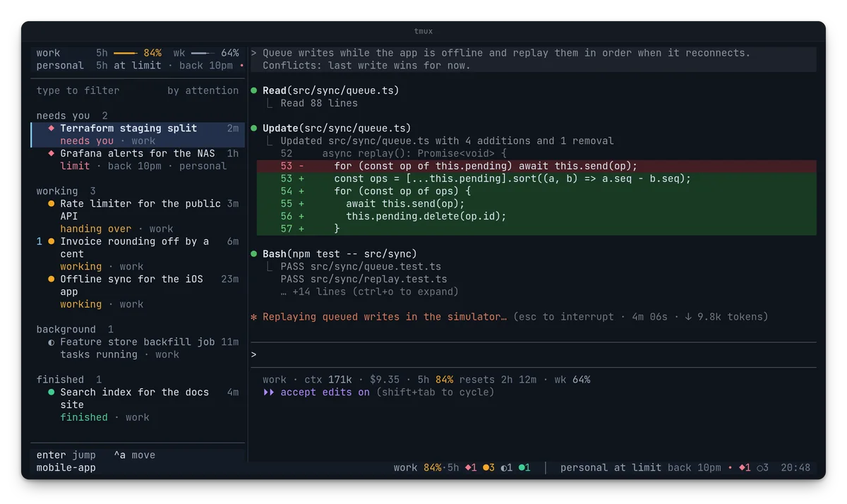Click the red diamond beside Grafana alerts for the NAS
Image resolution: width=847 pixels, height=504 pixels.
52,154
